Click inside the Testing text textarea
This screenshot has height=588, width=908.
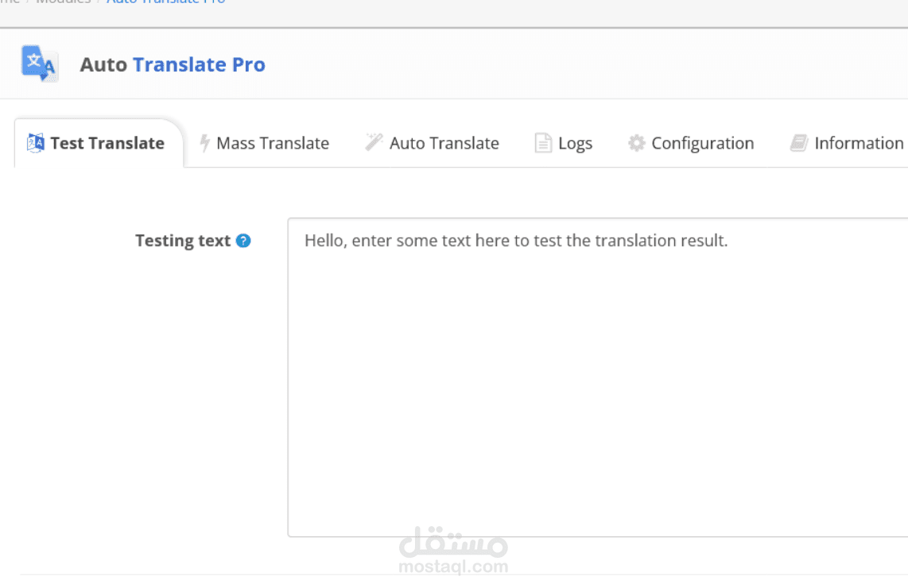(598, 377)
